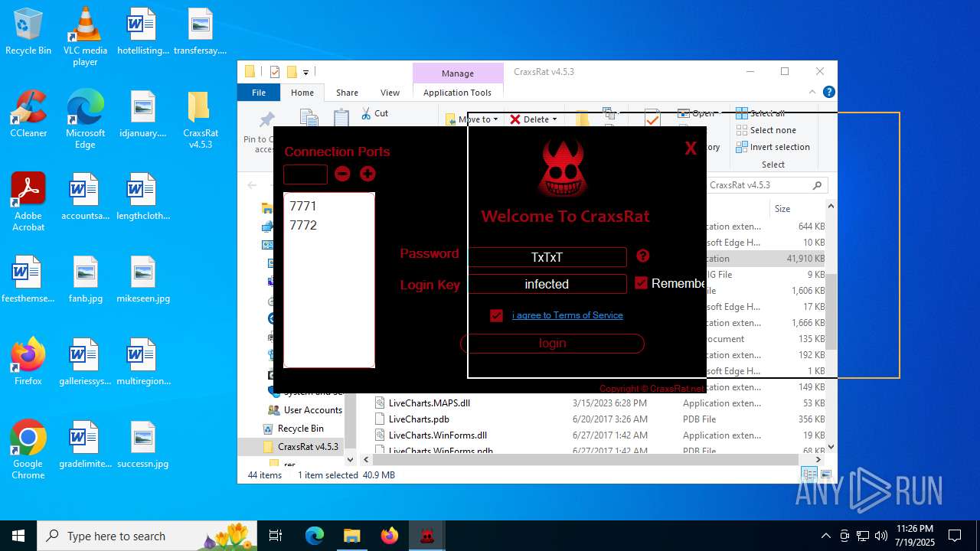Click Cut in Explorer ribbon
Image resolution: width=980 pixels, height=551 pixels.
pos(375,113)
